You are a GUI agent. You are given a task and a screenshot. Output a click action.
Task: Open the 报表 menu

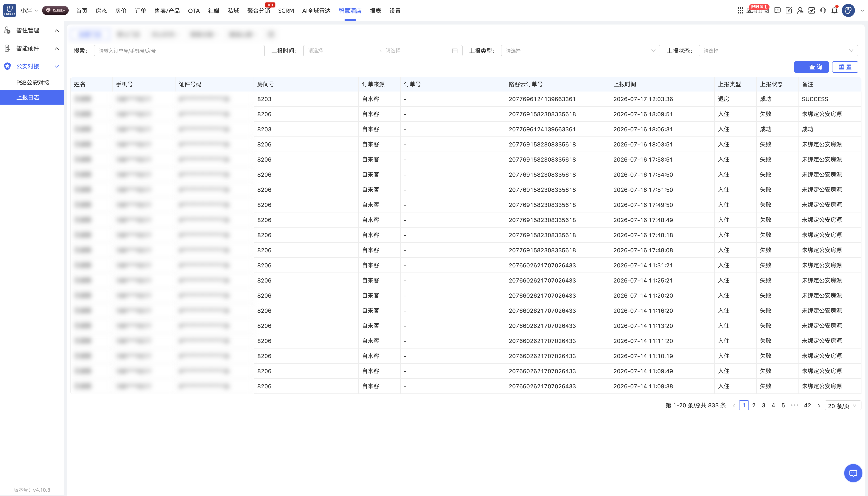coord(375,11)
